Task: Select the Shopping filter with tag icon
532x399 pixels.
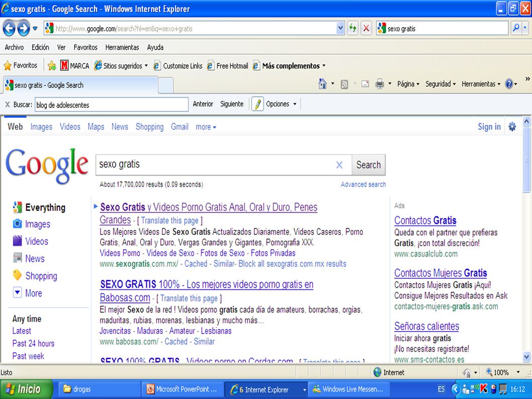Action: (x=35, y=276)
